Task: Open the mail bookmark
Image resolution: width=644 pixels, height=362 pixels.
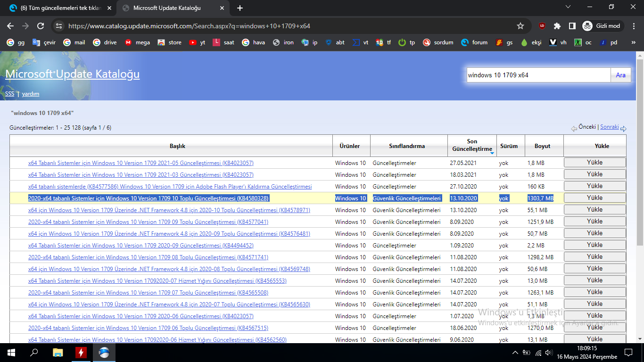Action: [74, 42]
